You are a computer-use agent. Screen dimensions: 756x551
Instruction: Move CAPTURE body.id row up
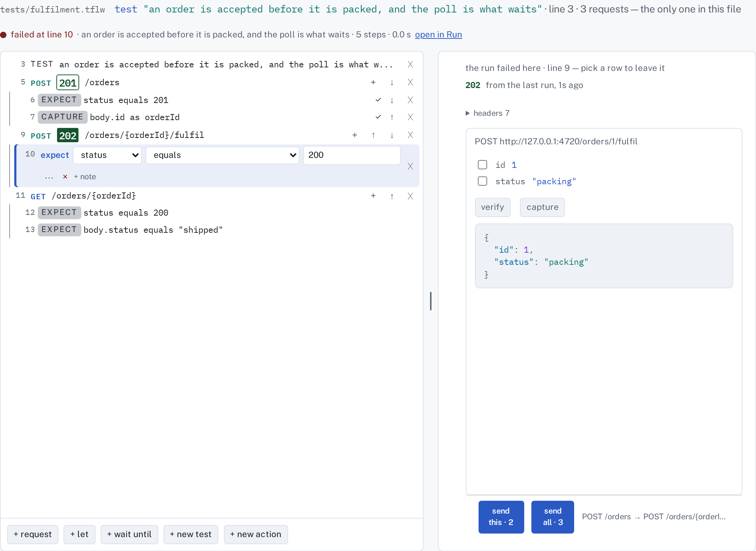pos(392,117)
